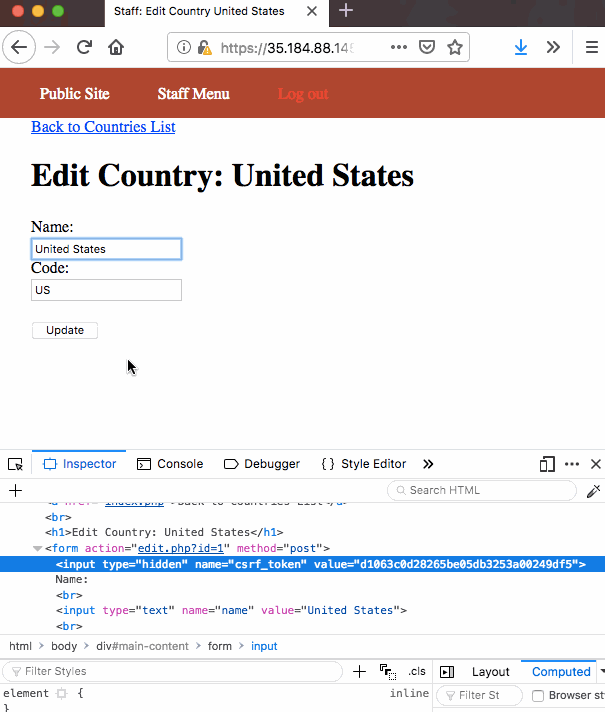Close the developer tools panel
Image resolution: width=605 pixels, height=712 pixels.
[595, 464]
